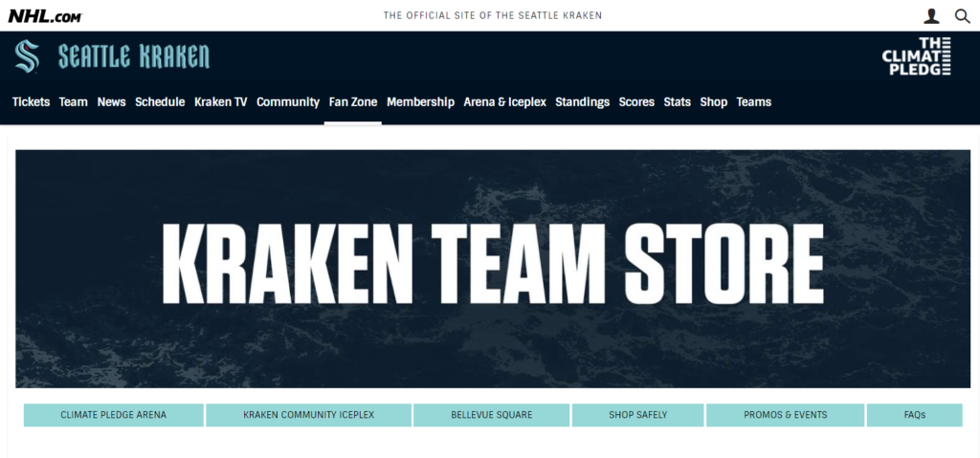Image resolution: width=980 pixels, height=458 pixels.
Task: Open the user account profile icon
Action: click(931, 16)
